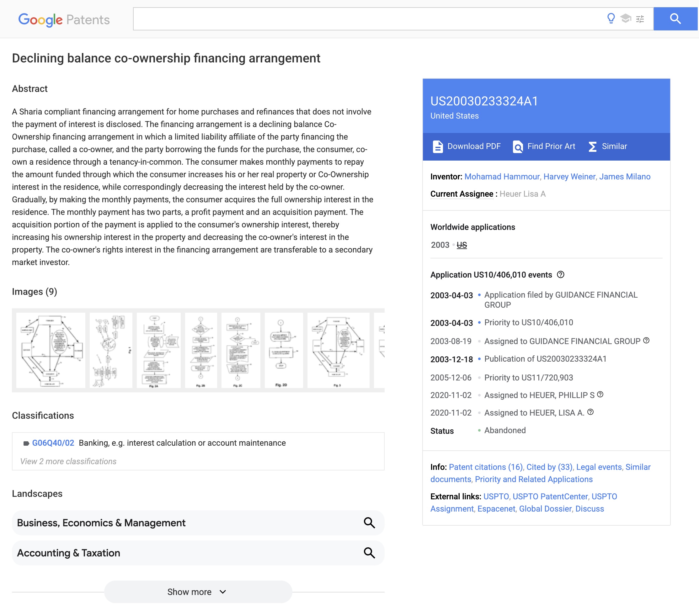Click the US worldwide application link
The height and width of the screenshot is (616, 699).
462,245
